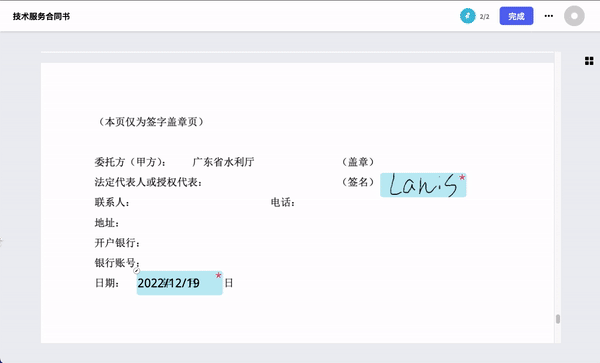Open the three-dot more options menu

point(549,16)
